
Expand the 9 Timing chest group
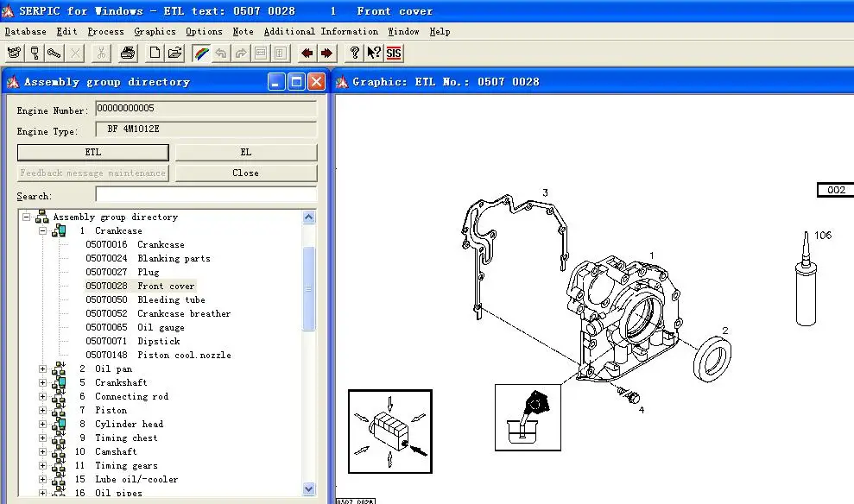click(42, 438)
